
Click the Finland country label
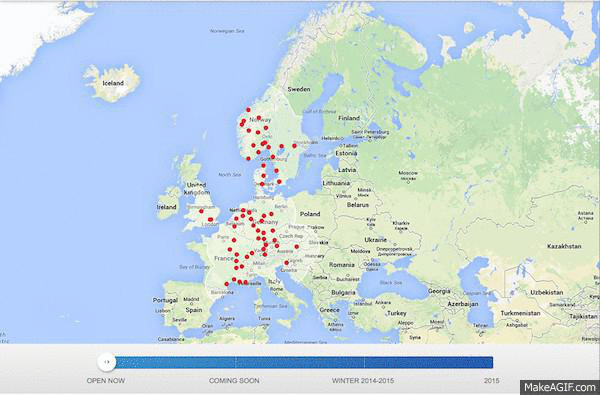point(349,118)
